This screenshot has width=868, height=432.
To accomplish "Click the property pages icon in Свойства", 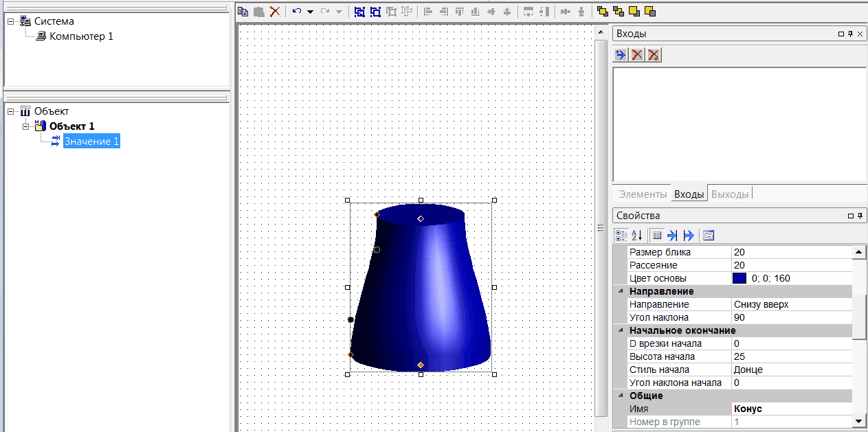I will point(709,236).
